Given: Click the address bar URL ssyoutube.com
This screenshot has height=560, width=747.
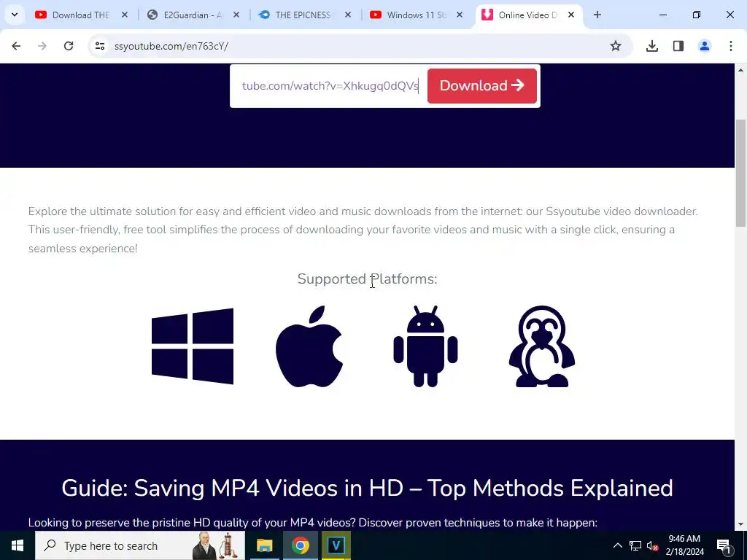Looking at the screenshot, I should point(171,46).
